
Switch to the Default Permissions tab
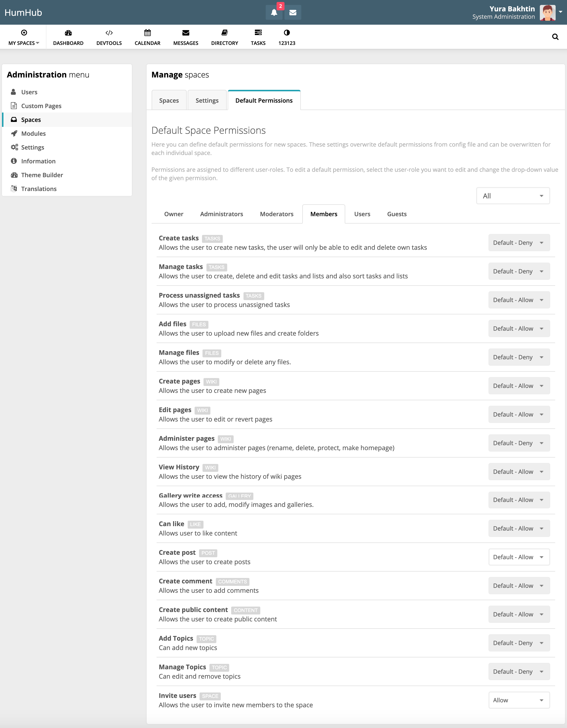coord(264,100)
